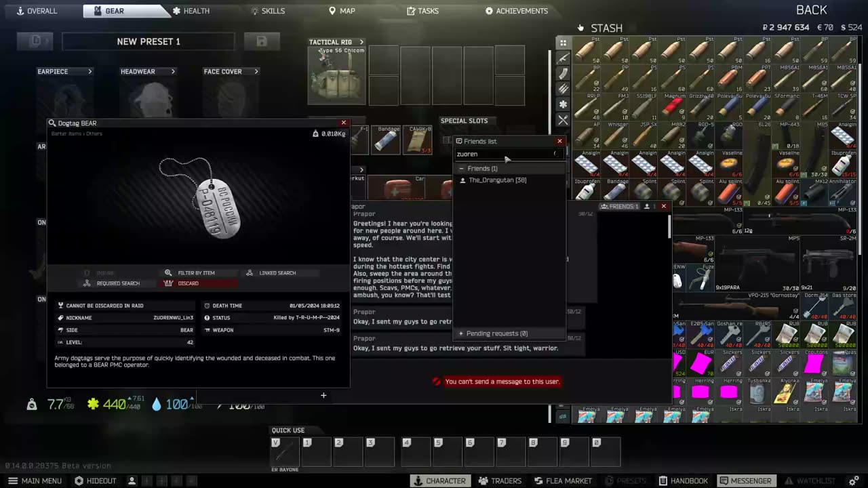Open Traders screen

click(500, 481)
